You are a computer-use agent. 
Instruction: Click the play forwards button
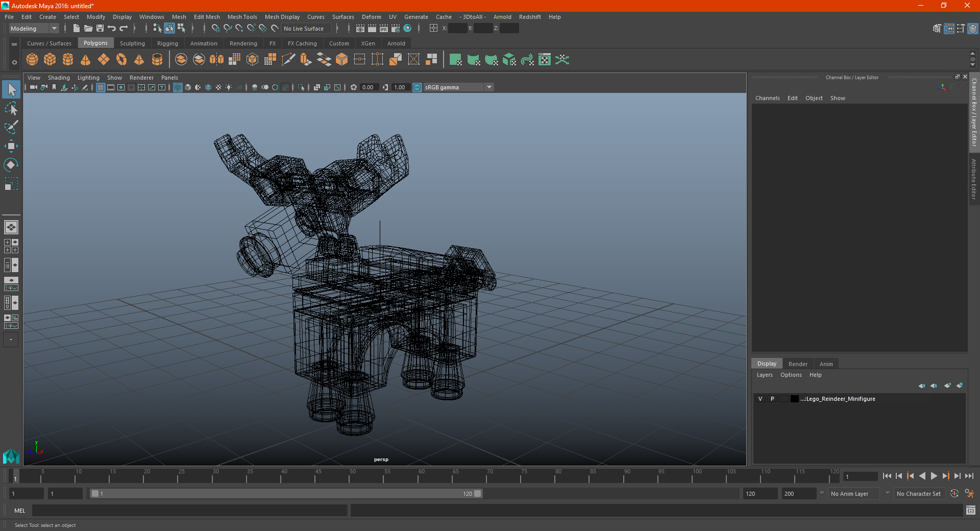tap(934, 476)
